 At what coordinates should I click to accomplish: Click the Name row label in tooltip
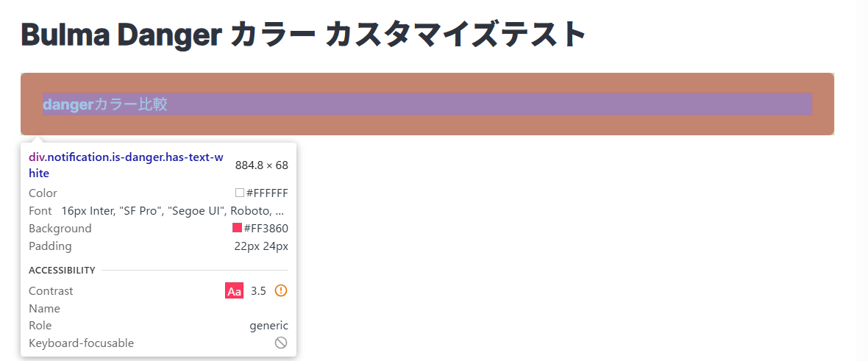point(44,309)
